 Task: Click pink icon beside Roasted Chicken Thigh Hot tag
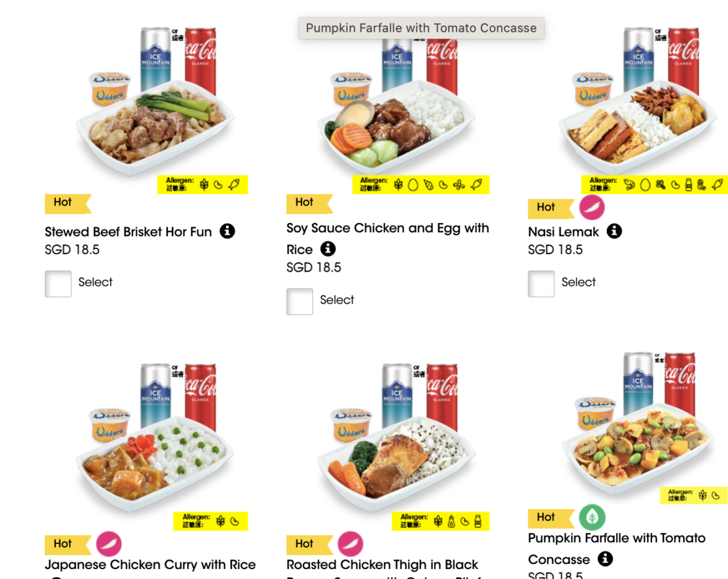pos(350,544)
